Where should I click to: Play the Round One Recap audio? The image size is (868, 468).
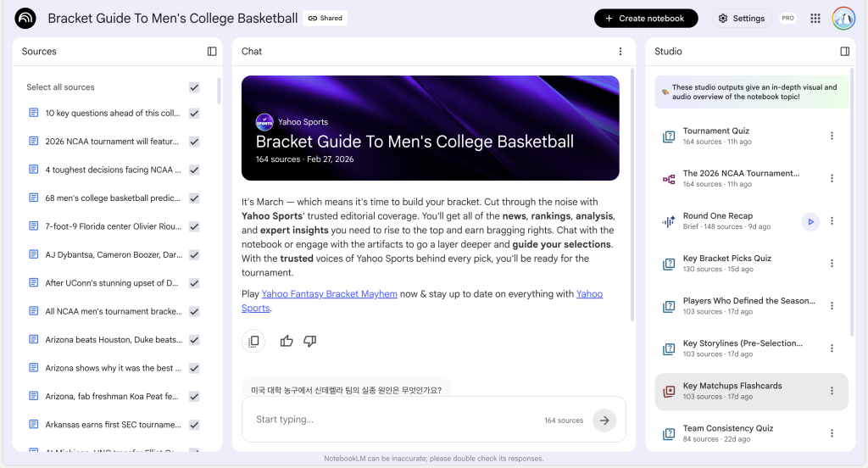810,221
